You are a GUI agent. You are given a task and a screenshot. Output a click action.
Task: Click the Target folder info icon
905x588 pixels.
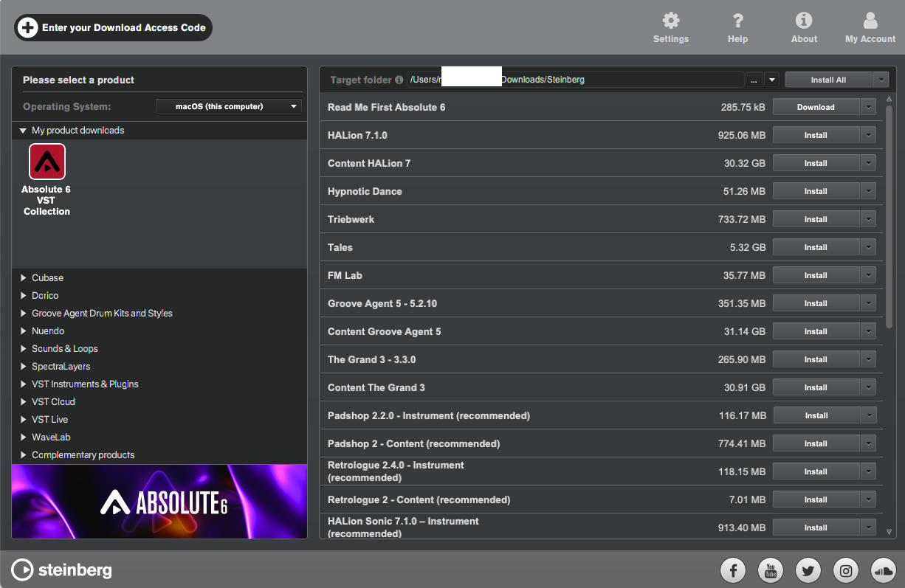click(x=399, y=80)
